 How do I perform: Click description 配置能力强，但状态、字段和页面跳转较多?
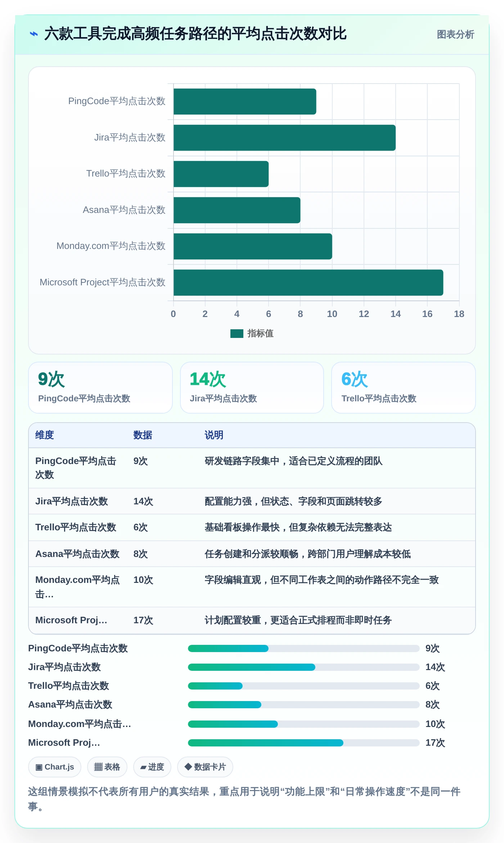[x=293, y=501]
